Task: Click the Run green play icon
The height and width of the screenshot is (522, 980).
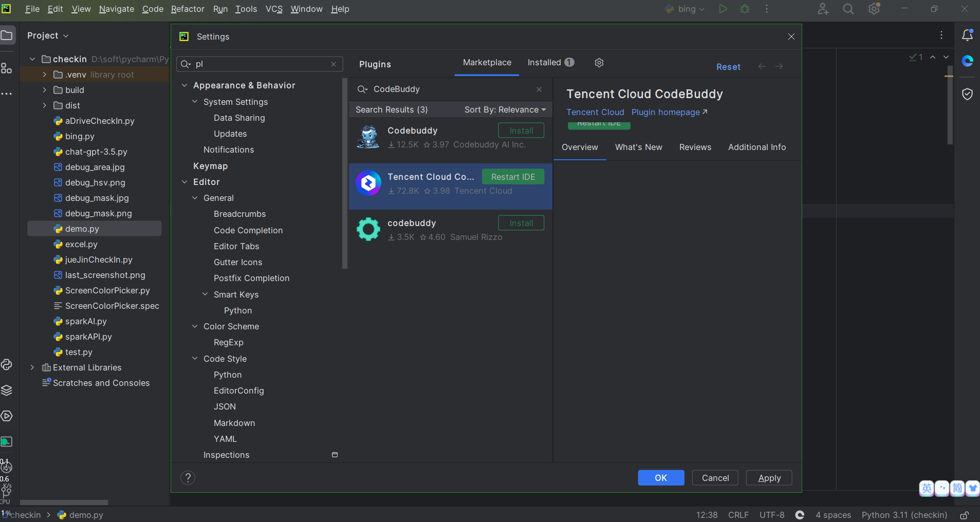Action: 723,9
